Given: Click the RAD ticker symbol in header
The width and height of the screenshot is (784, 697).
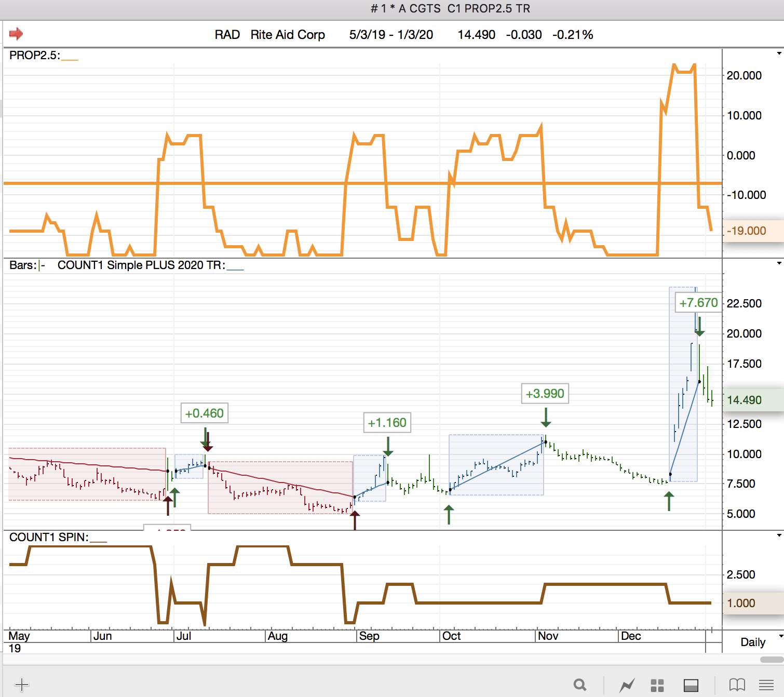Looking at the screenshot, I should pyautogui.click(x=227, y=35).
